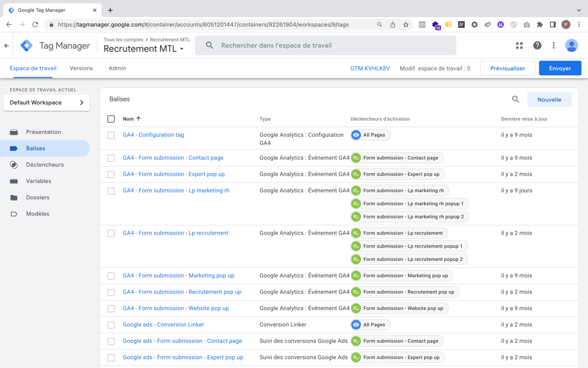The image size is (588, 368).
Task: Focus the Rechercher dans l'espace de travail field
Action: (325, 45)
